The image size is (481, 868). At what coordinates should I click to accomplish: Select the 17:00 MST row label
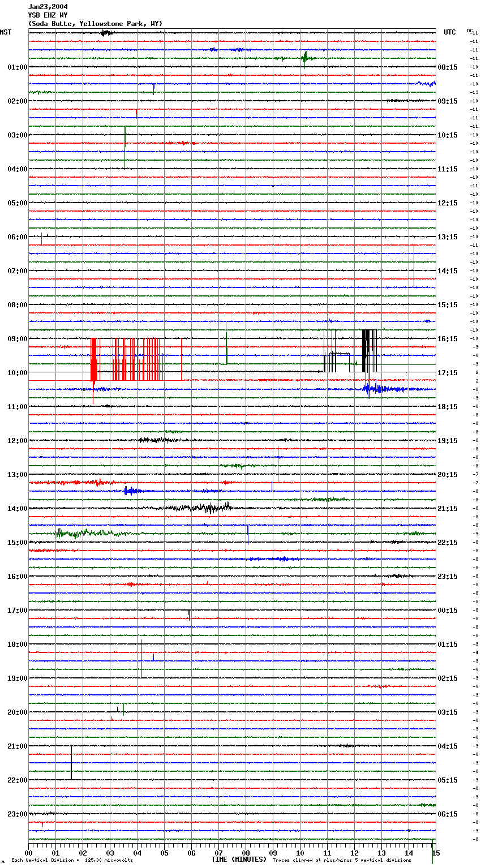pyautogui.click(x=17, y=611)
